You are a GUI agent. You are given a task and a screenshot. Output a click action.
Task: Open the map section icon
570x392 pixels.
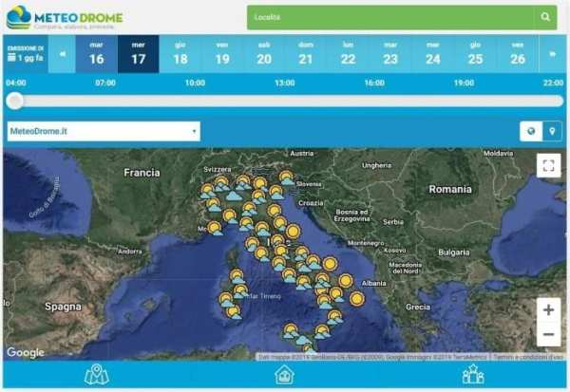coord(96,374)
